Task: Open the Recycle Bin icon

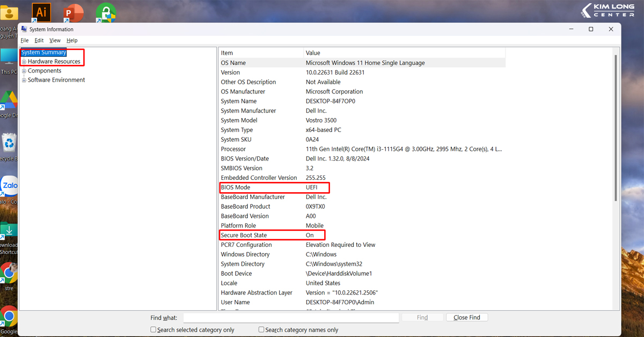Action: [x=9, y=144]
